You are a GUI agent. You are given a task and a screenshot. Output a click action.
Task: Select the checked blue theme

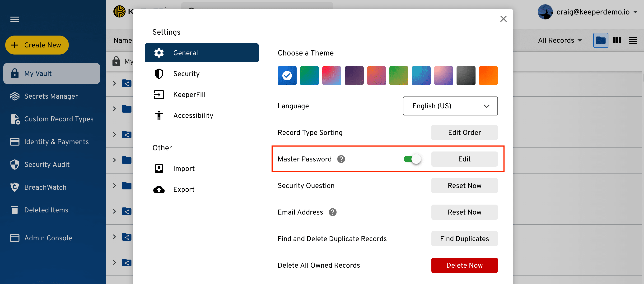(287, 76)
